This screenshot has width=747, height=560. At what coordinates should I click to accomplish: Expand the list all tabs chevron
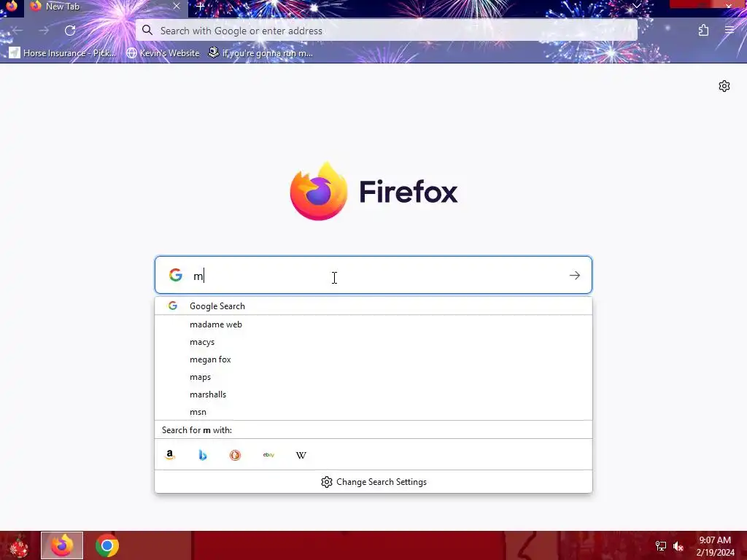coord(636,6)
